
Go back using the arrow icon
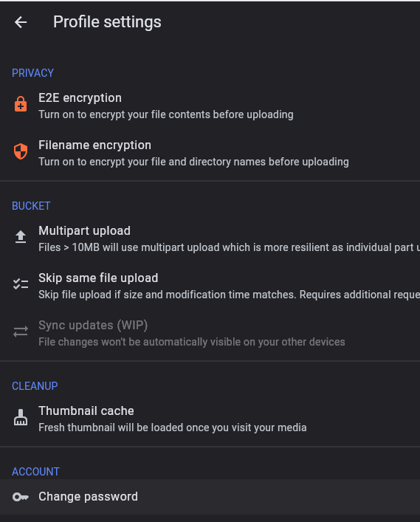click(x=21, y=22)
